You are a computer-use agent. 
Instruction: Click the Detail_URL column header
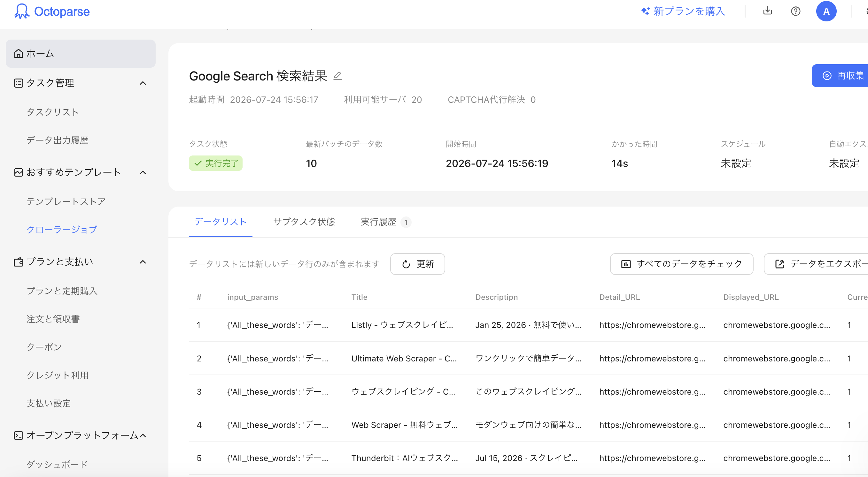[x=619, y=297]
